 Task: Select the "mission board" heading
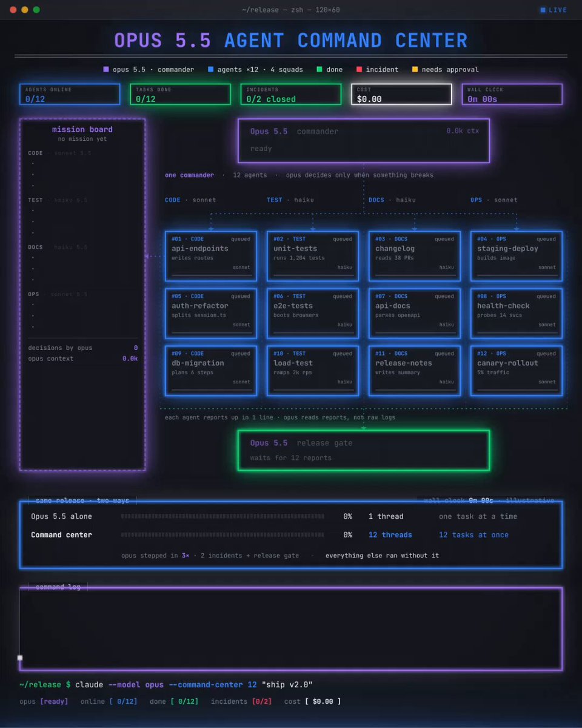pos(82,129)
